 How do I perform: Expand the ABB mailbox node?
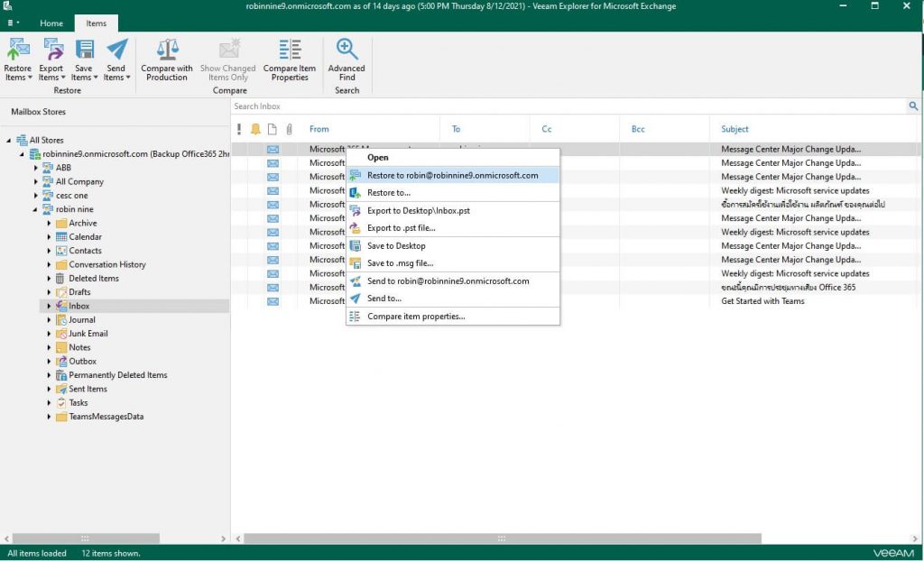point(35,168)
